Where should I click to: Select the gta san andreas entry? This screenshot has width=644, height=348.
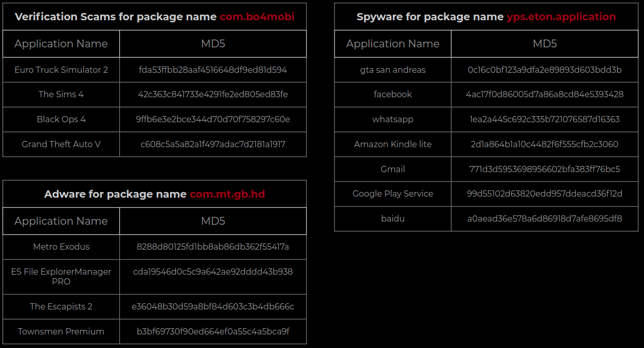click(x=393, y=70)
